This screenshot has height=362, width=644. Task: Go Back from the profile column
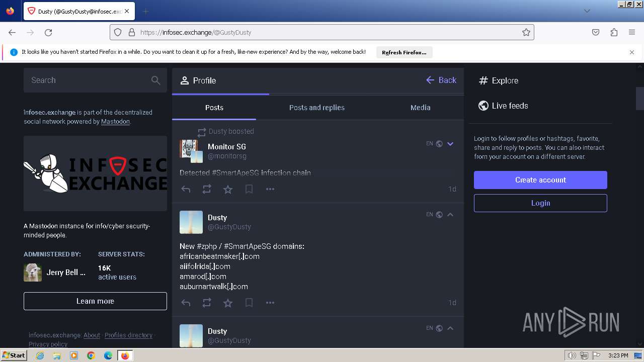point(441,80)
